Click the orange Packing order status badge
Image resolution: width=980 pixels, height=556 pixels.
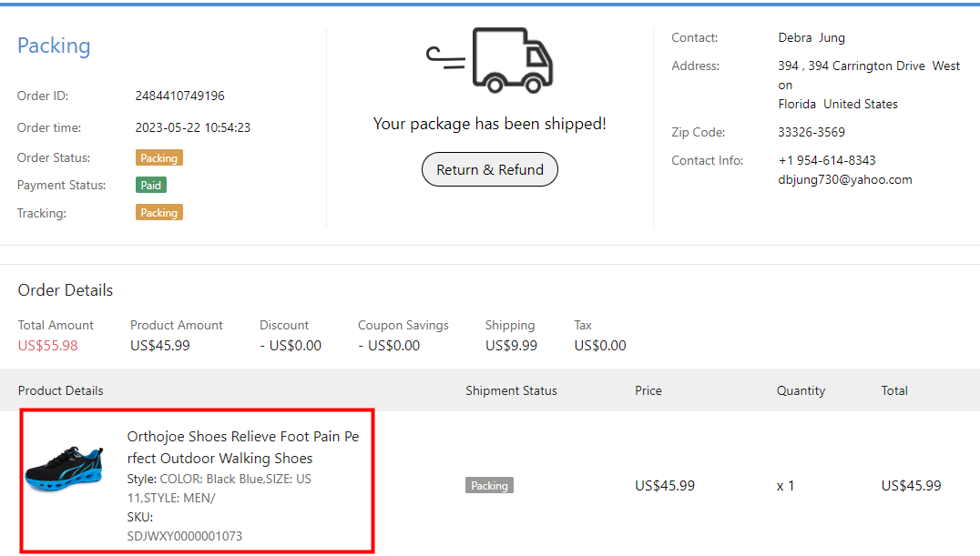coord(159,157)
